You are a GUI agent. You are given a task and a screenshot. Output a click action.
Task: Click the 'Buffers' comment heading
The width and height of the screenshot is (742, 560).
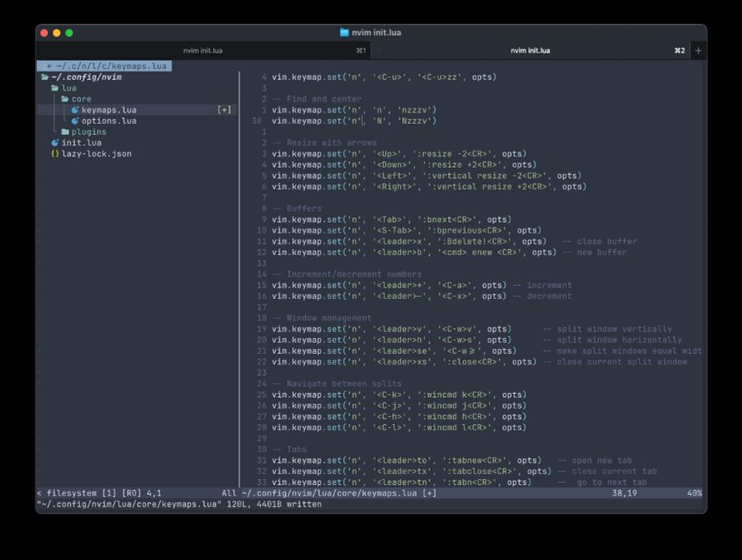(297, 208)
